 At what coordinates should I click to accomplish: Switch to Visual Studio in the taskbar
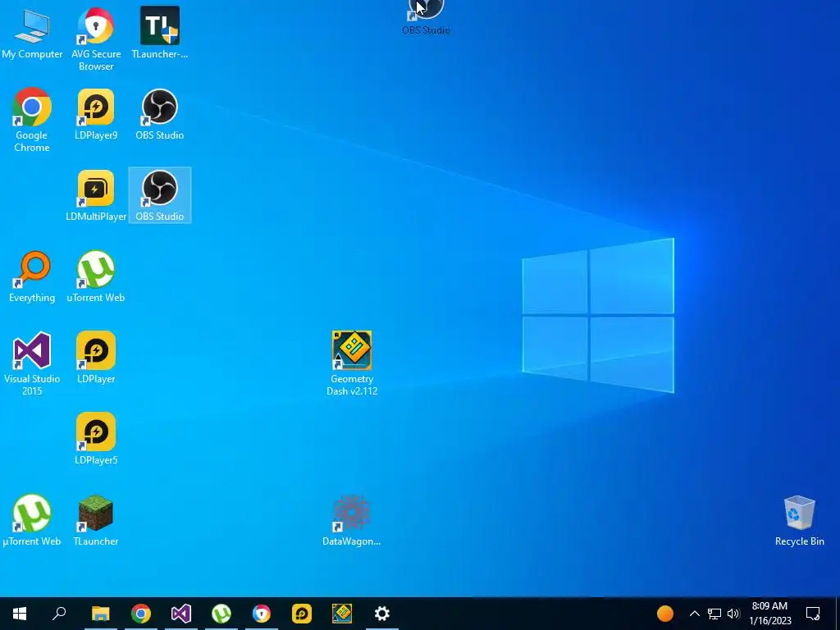tap(181, 614)
